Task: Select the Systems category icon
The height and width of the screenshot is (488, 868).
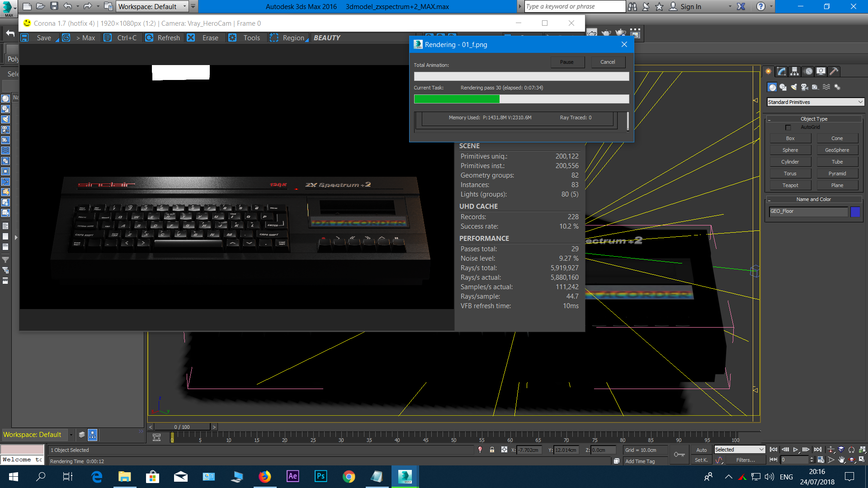Action: click(837, 87)
